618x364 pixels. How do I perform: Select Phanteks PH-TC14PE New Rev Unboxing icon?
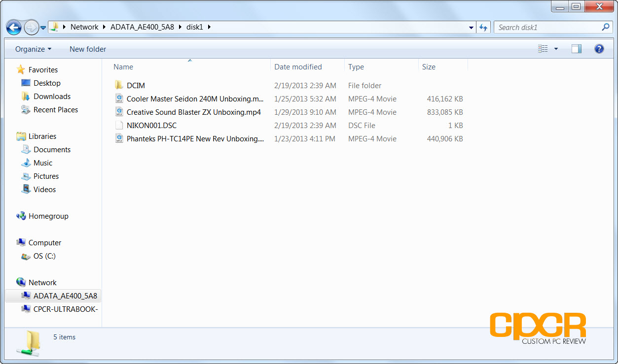click(119, 138)
